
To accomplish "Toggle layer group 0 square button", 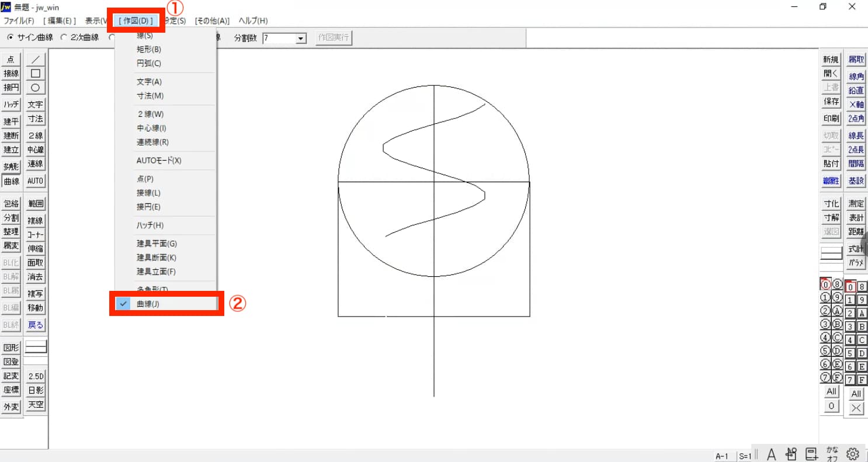I will 850,287.
